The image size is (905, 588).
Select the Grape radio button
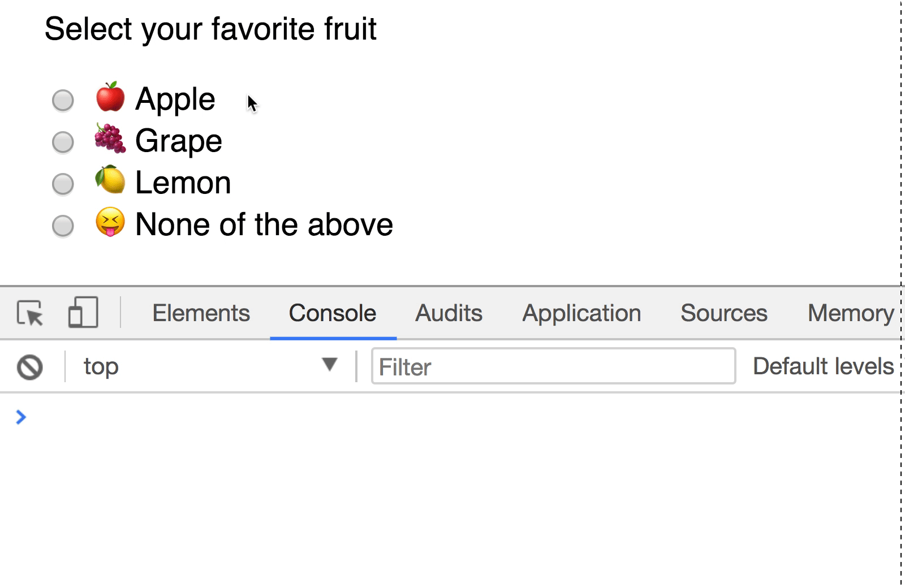[x=63, y=142]
